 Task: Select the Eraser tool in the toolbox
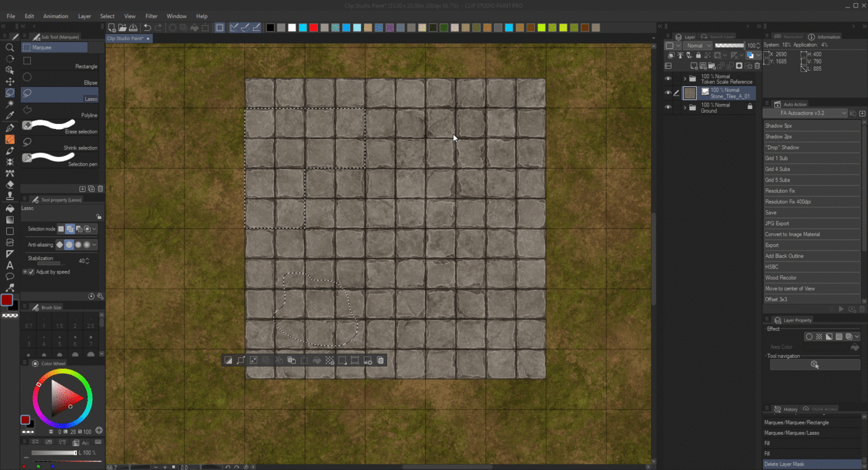tap(10, 185)
